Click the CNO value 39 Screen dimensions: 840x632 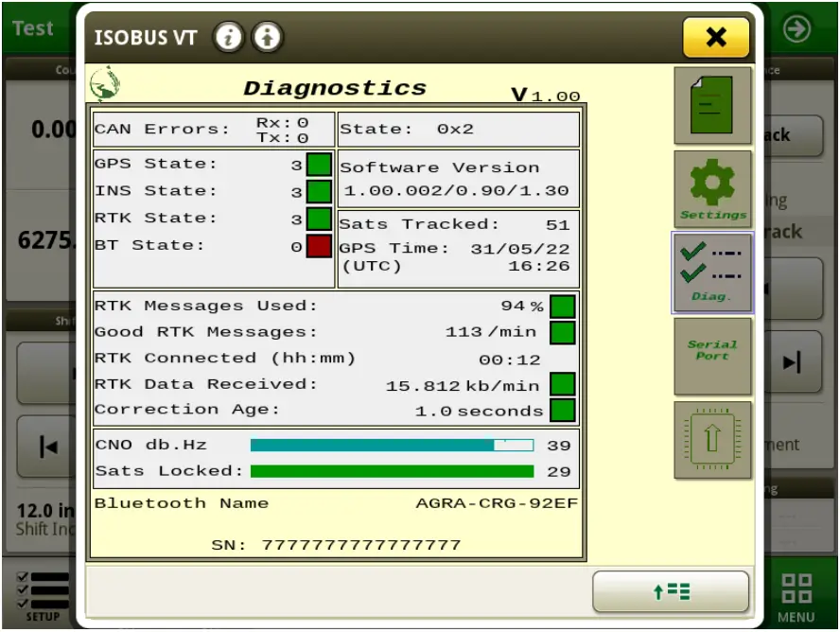click(x=559, y=446)
